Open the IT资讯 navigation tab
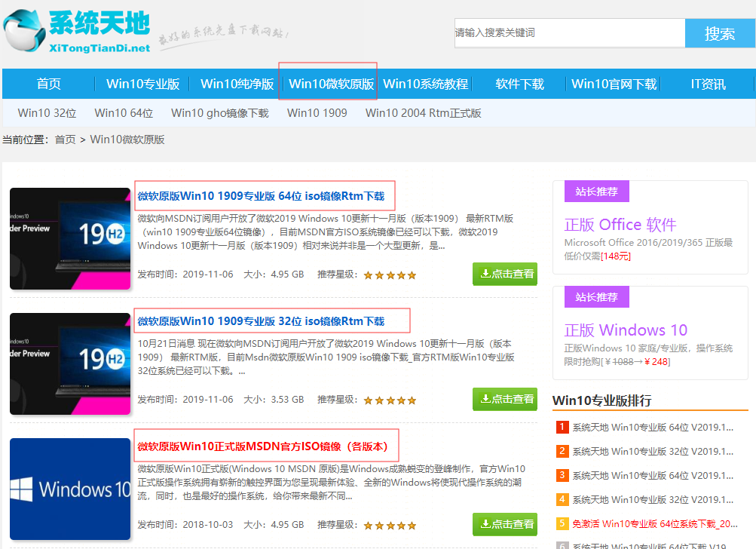Viewport: 756px width, 549px height. (x=708, y=84)
